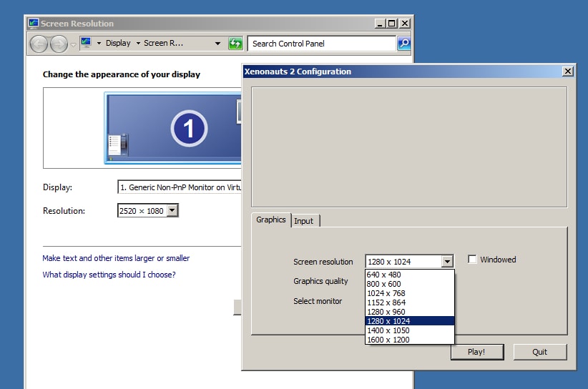Viewport: 588px width, 389px height.
Task: Open recent pages dropdown next to Forward arrow
Action: coord(74,44)
